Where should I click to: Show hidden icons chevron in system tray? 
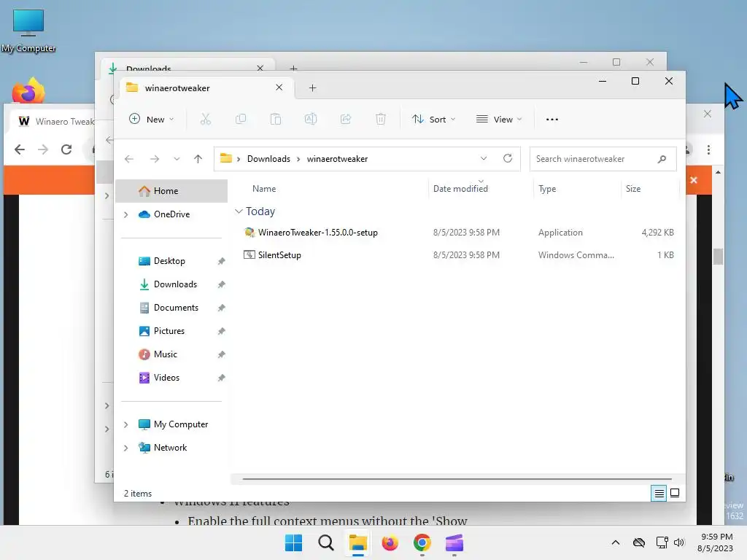616,542
